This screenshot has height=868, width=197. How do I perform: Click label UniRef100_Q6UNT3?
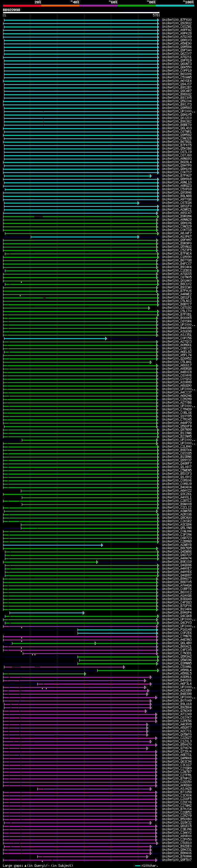coord(176,64)
